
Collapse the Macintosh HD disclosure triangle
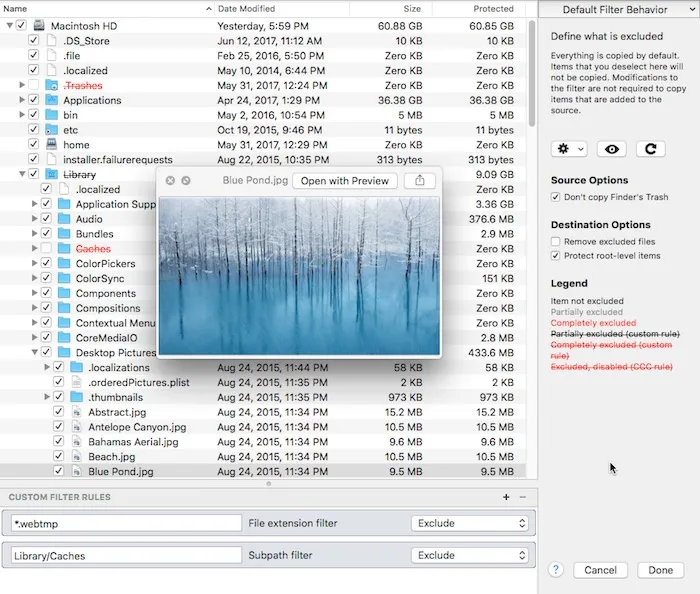9,25
